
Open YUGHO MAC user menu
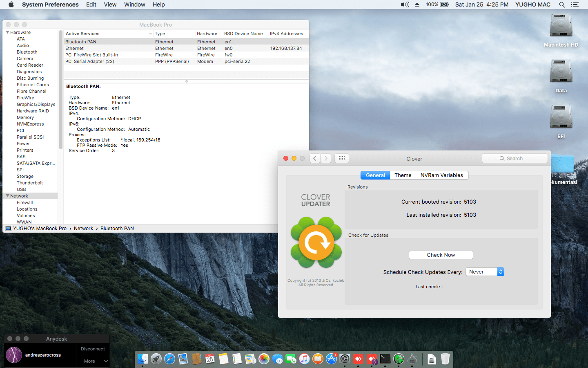pos(533,4)
